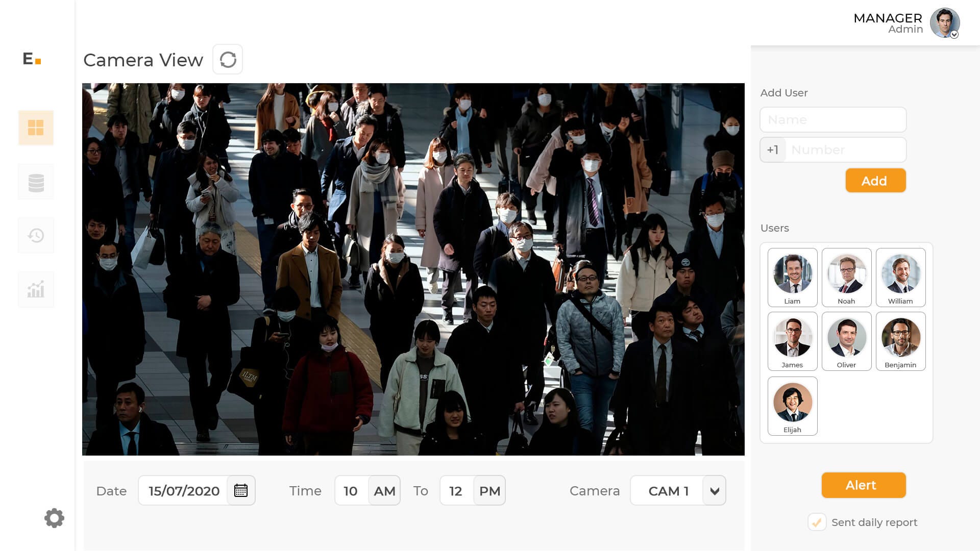Edit the end time hour 12
980x551 pixels.
coord(456,491)
